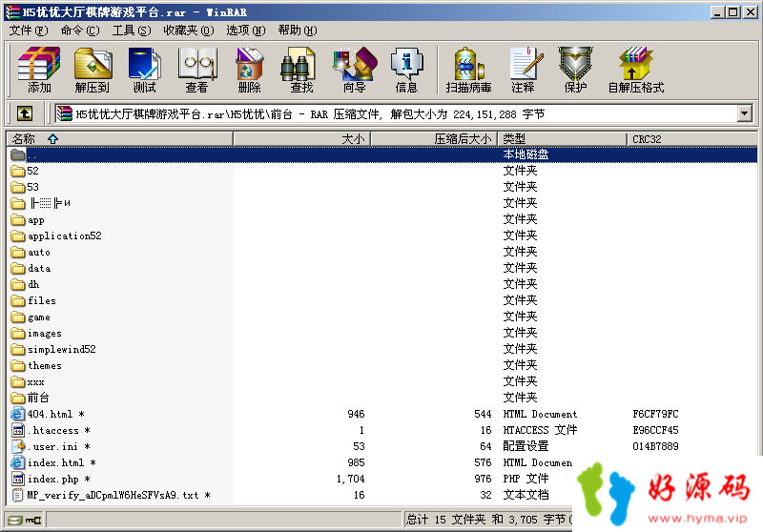Click the index.php file icon
Screen dimensions: 763x532
17,479
